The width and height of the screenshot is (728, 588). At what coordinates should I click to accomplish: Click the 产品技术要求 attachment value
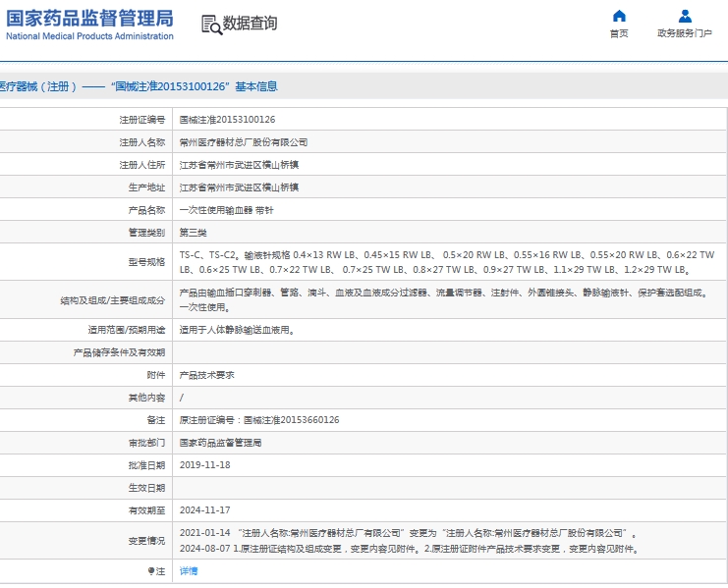pos(207,375)
